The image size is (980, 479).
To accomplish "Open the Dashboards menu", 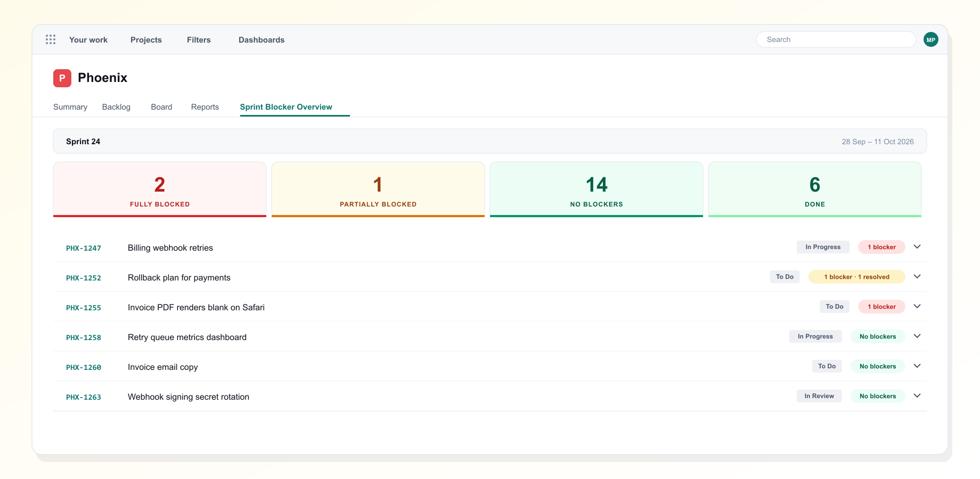I will coord(262,40).
